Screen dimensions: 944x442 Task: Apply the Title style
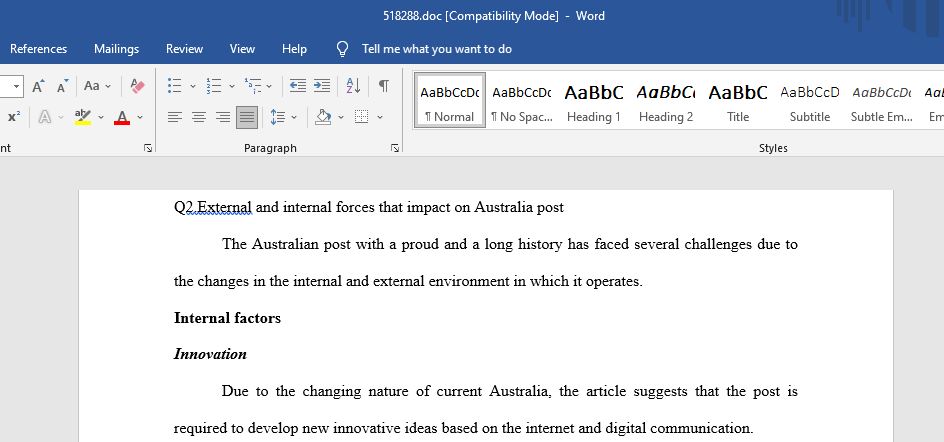[738, 101]
